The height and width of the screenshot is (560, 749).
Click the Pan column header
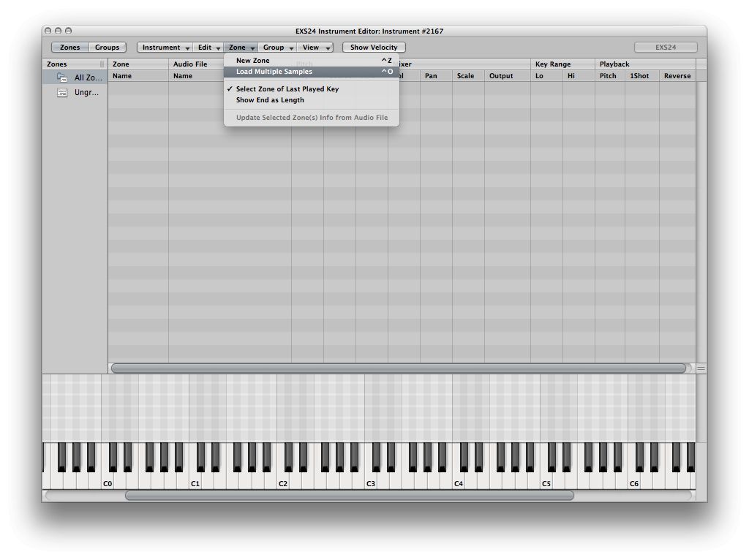436,76
